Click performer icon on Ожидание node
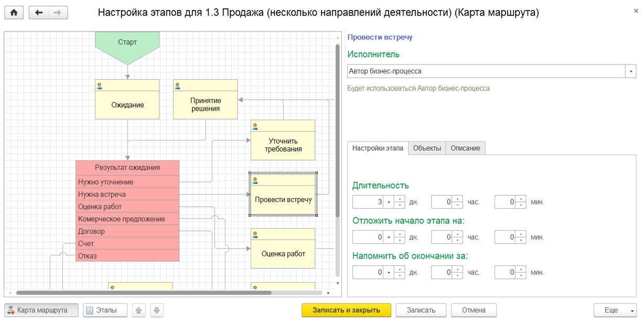 point(99,86)
